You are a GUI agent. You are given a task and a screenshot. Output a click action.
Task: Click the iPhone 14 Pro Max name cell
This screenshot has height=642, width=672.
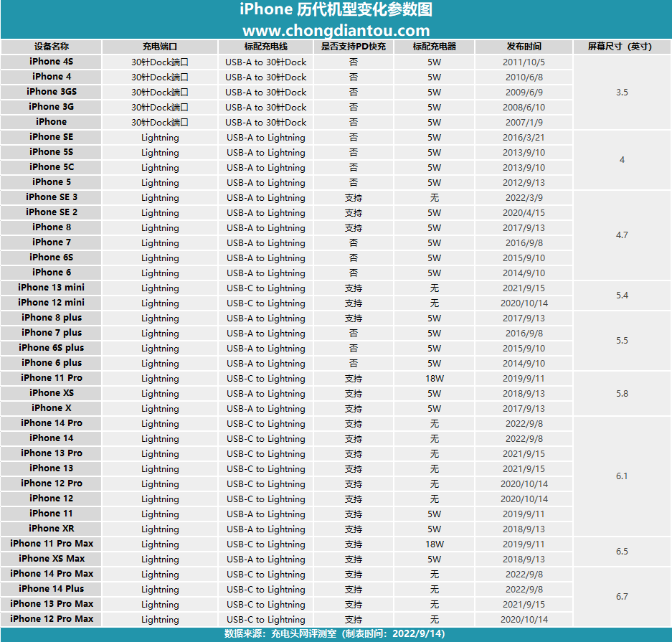point(51,574)
